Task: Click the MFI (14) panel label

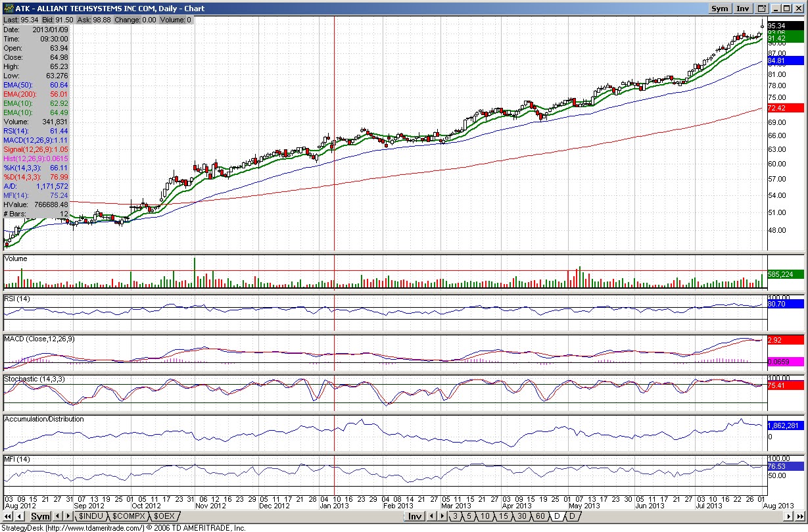Action: click(x=17, y=458)
